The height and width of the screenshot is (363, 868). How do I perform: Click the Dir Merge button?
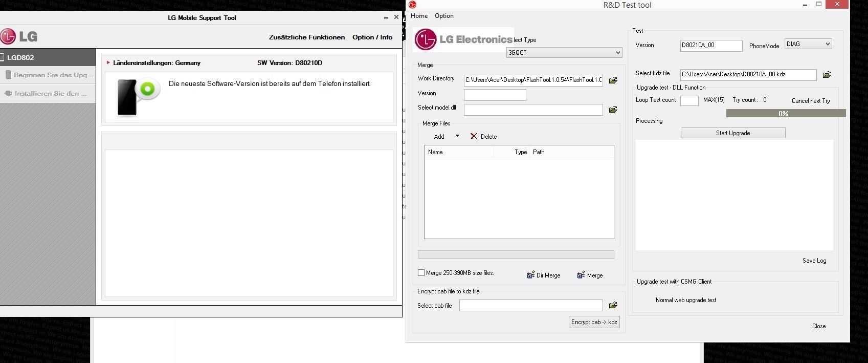click(x=544, y=275)
